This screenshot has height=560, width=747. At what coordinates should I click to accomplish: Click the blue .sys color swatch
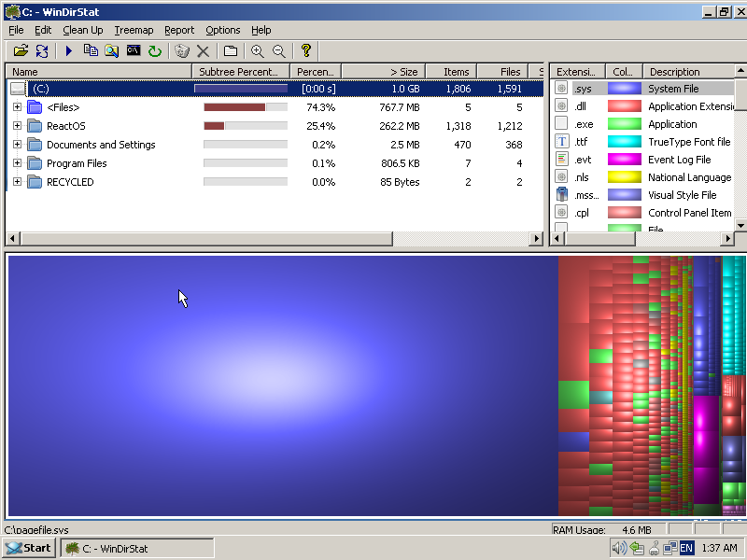[624, 89]
